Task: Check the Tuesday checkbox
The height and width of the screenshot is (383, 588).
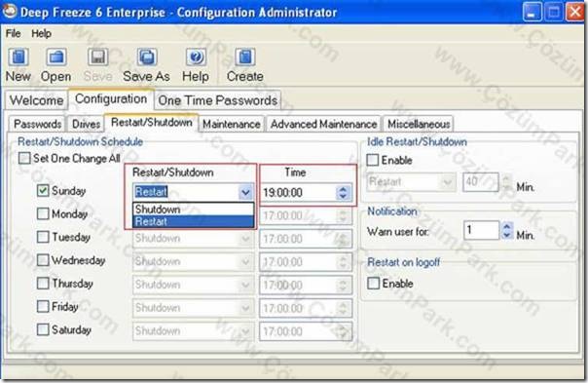Action: click(43, 237)
